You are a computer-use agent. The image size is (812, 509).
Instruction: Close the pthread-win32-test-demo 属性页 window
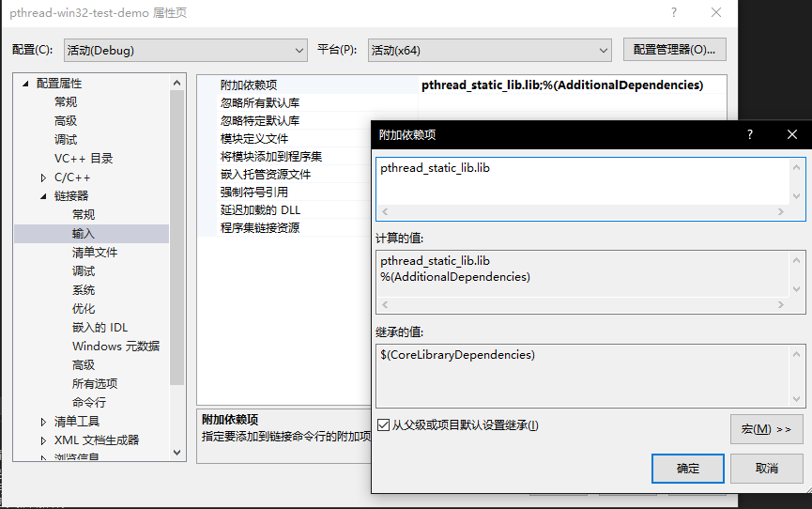click(716, 12)
